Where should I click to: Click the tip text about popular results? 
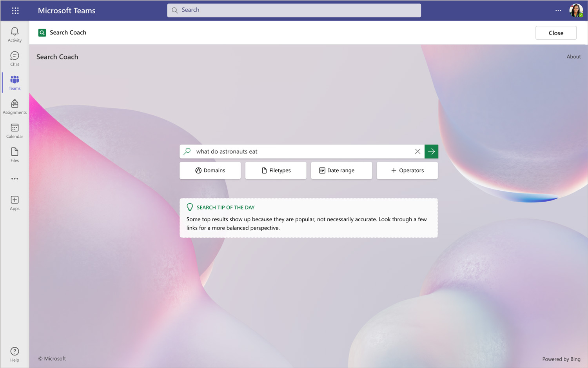click(x=307, y=224)
